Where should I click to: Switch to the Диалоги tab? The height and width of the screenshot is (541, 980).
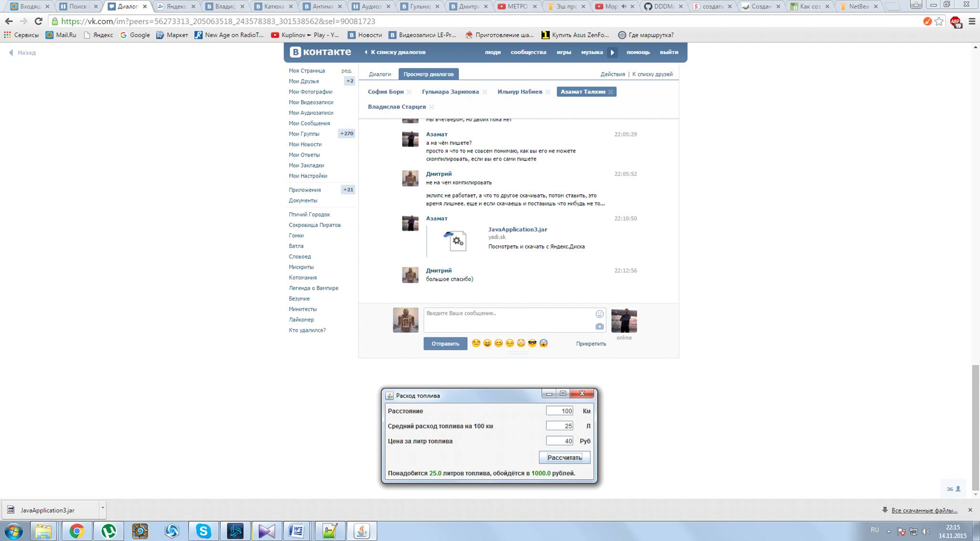point(380,74)
